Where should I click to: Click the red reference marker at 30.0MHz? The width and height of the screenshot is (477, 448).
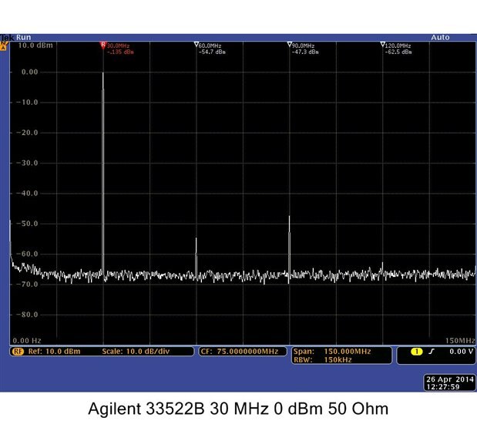pos(103,45)
